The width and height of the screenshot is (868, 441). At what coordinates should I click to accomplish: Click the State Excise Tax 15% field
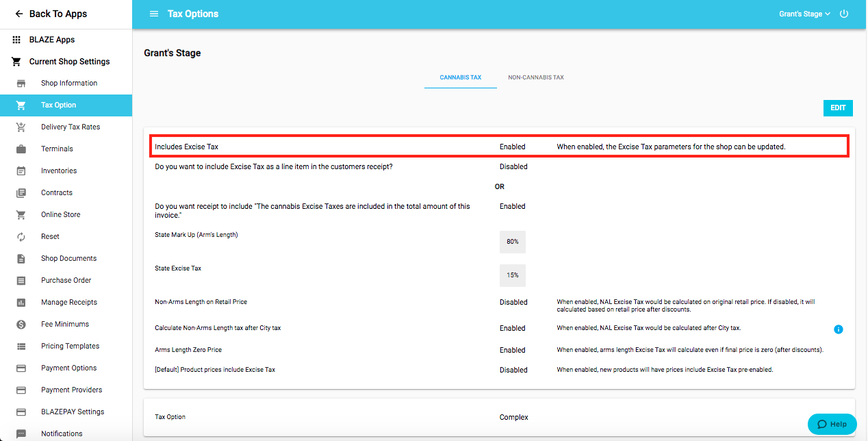click(x=512, y=275)
